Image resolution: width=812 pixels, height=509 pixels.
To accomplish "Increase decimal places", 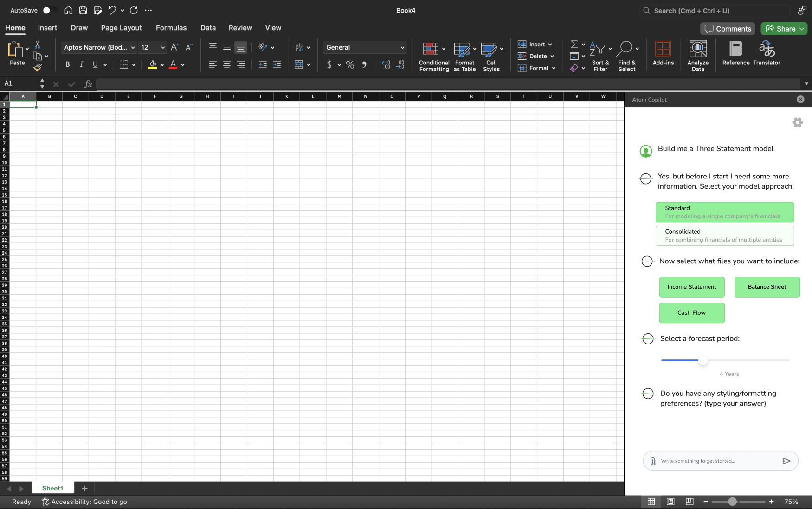I will 386,65.
